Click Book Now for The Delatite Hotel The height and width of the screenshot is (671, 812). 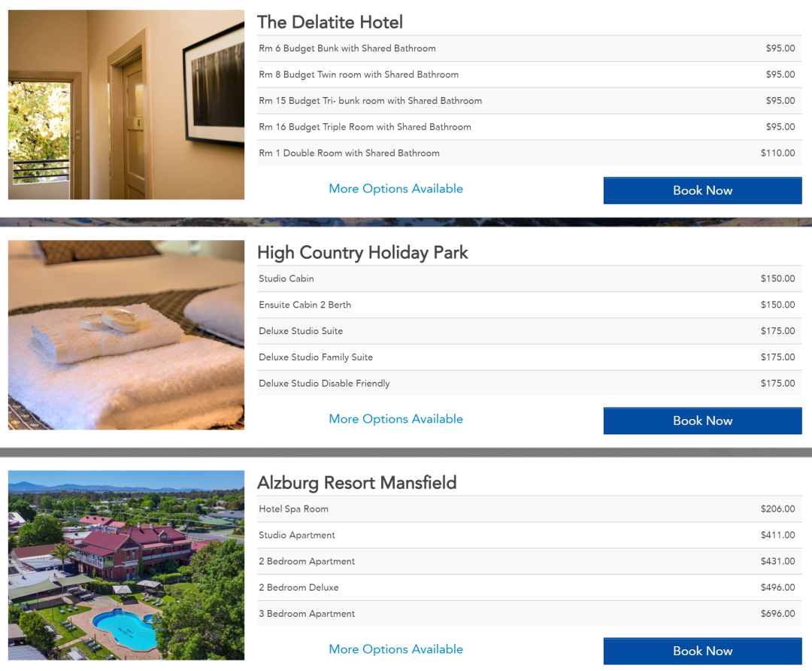[702, 190]
